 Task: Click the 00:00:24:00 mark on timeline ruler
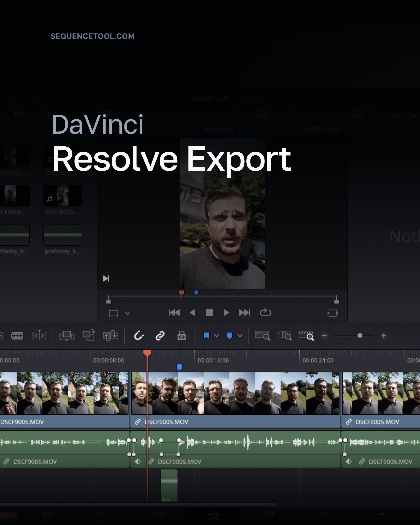318,360
